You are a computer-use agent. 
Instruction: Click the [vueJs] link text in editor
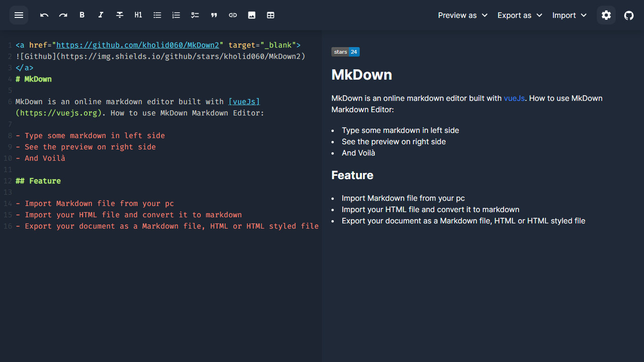pyautogui.click(x=244, y=101)
